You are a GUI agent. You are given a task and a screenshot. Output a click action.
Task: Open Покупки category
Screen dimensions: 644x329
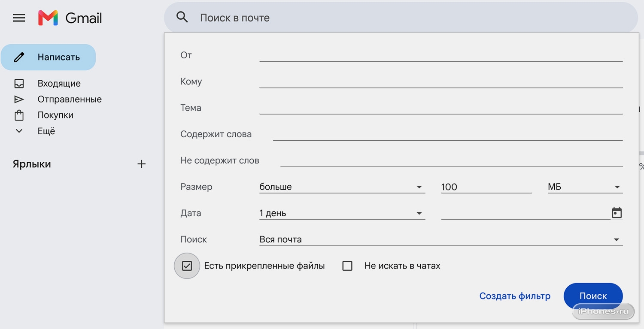55,115
